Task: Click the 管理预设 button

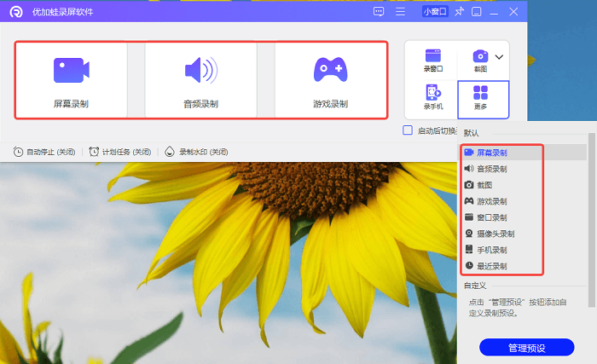Action: tap(526, 348)
